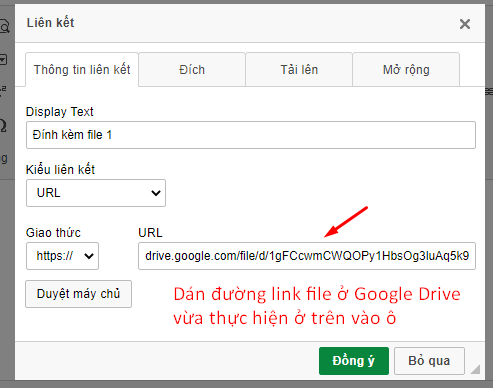Click the Giao thức label
The width and height of the screenshot is (493, 388).
(x=53, y=233)
